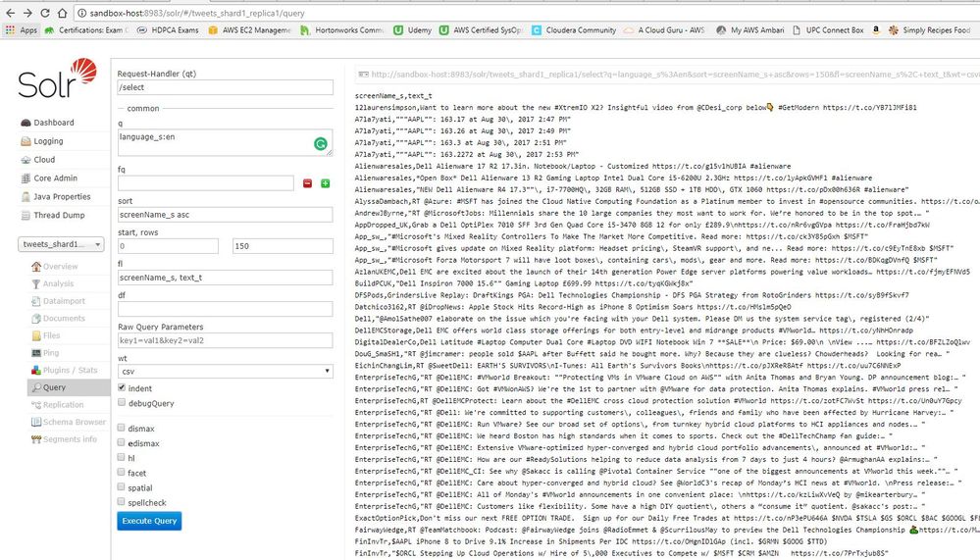Open the generated query URL link
This screenshot has width=980, height=560.
pos(669,75)
